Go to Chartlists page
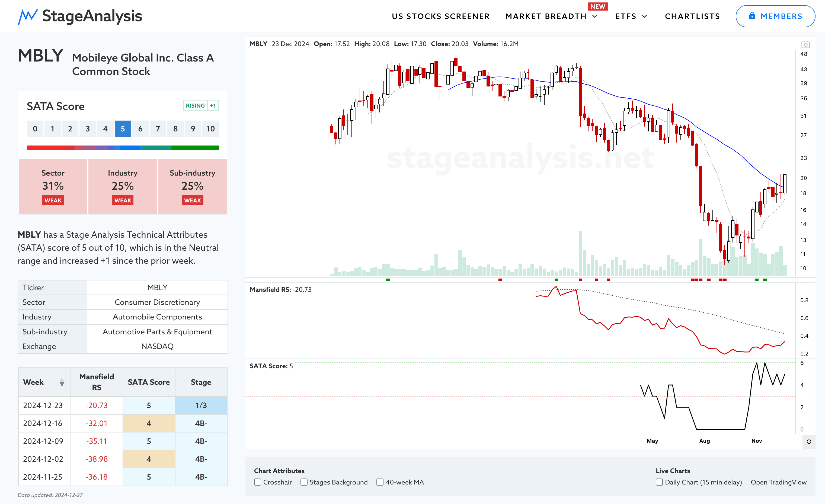This screenshot has width=825, height=504. point(692,16)
